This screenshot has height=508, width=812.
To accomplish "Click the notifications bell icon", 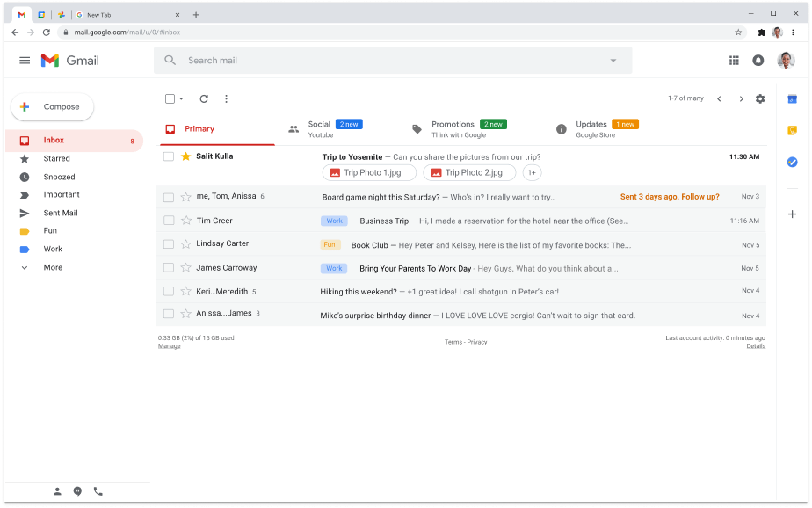I will [758, 61].
